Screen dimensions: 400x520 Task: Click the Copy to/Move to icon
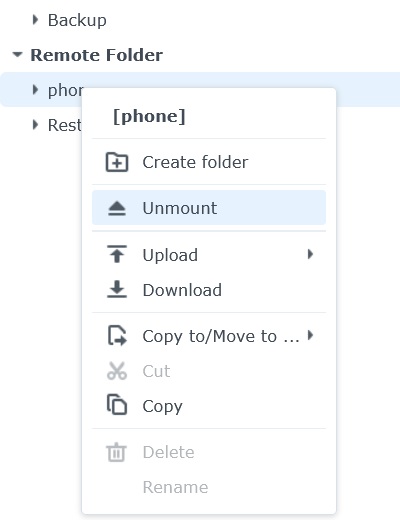pyautogui.click(x=117, y=335)
